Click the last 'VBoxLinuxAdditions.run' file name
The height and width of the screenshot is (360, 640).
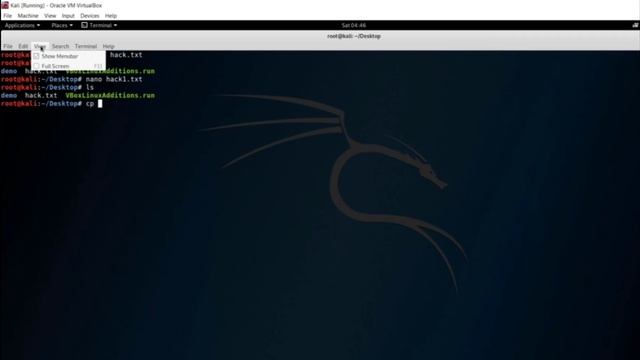(x=110, y=96)
